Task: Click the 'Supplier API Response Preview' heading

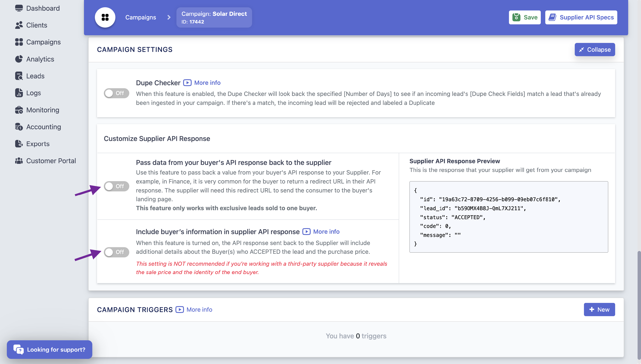Action: 454,161
